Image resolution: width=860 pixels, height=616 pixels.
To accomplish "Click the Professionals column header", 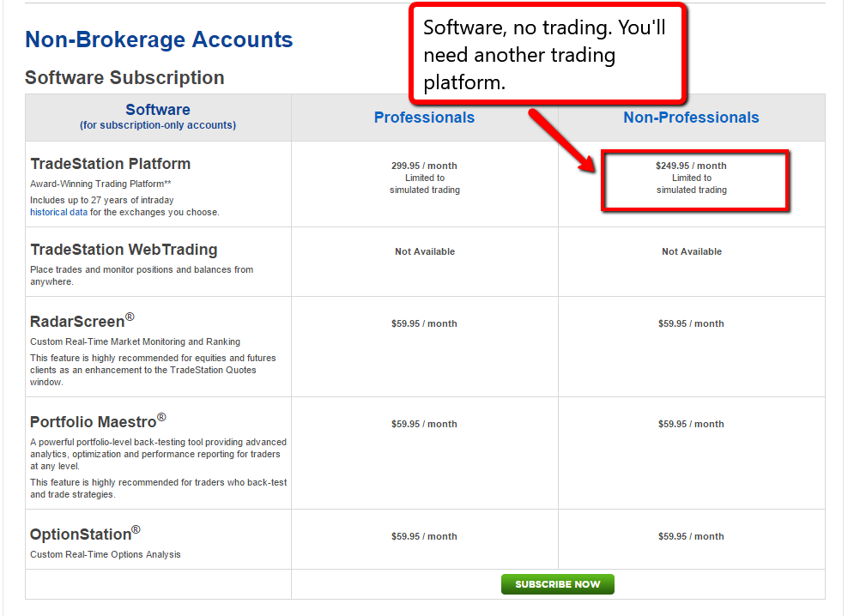I will pos(425,118).
